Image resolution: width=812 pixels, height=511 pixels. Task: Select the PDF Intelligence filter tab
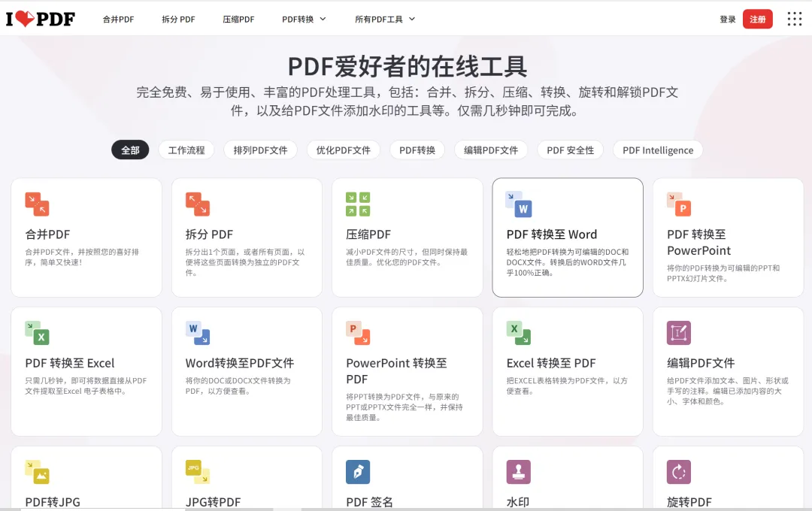[x=658, y=150]
